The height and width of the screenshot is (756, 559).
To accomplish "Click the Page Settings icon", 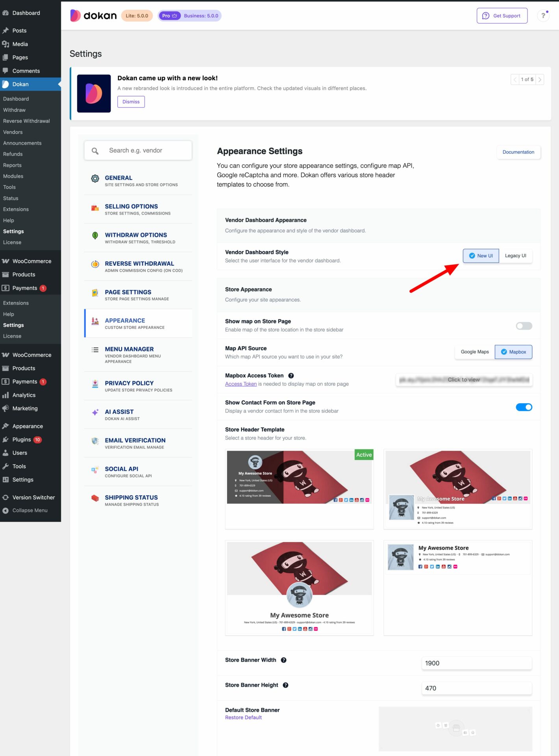I will 95,293.
